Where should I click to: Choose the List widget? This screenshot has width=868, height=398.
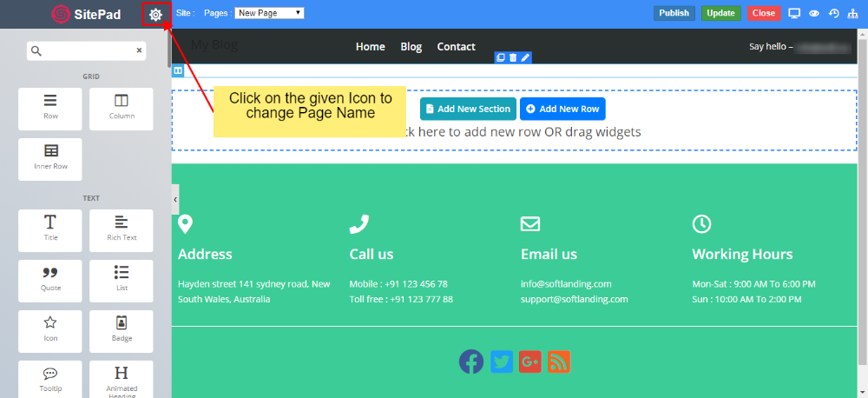122,278
